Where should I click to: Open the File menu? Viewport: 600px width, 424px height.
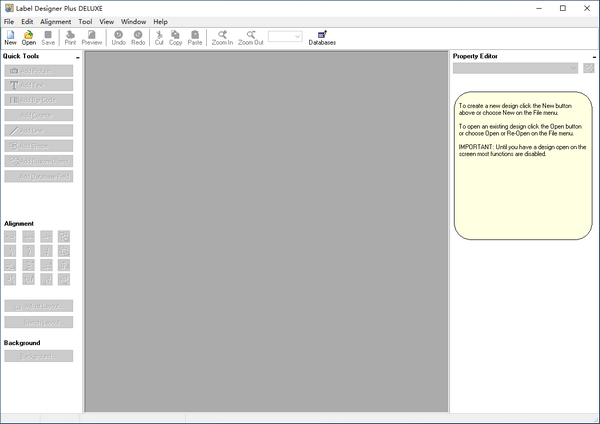tap(9, 21)
